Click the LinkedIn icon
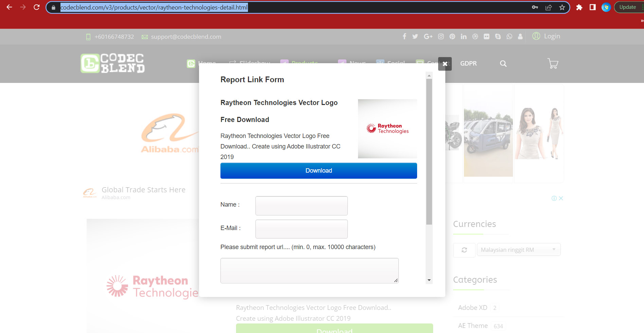The image size is (644, 333). pos(464,36)
